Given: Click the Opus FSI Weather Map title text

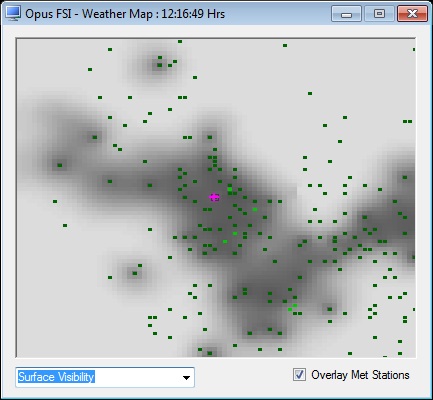Looking at the screenshot, I should 125,14.
